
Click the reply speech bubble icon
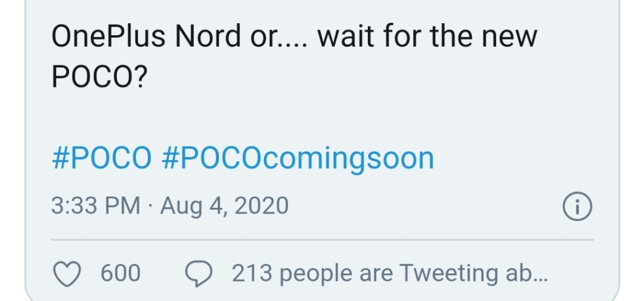click(199, 274)
